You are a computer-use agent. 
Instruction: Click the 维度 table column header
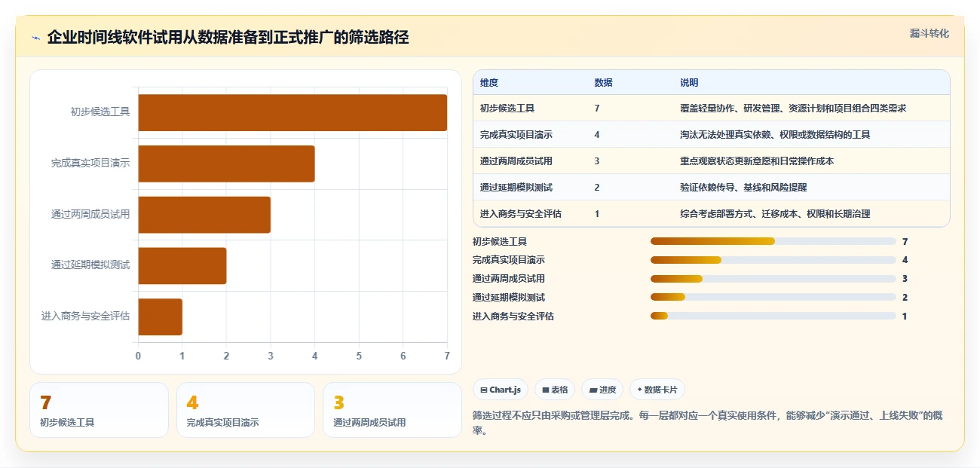click(489, 83)
